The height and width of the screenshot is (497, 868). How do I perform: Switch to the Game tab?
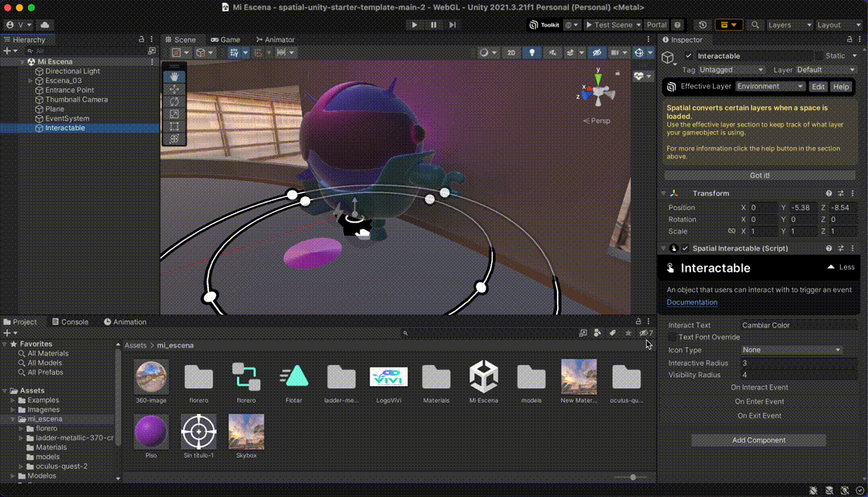(226, 39)
